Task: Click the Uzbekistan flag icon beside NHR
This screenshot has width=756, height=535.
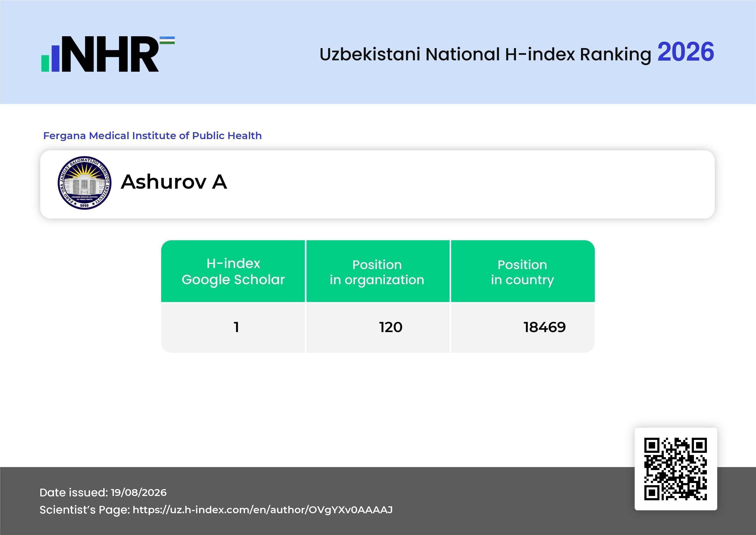Action: (x=167, y=40)
